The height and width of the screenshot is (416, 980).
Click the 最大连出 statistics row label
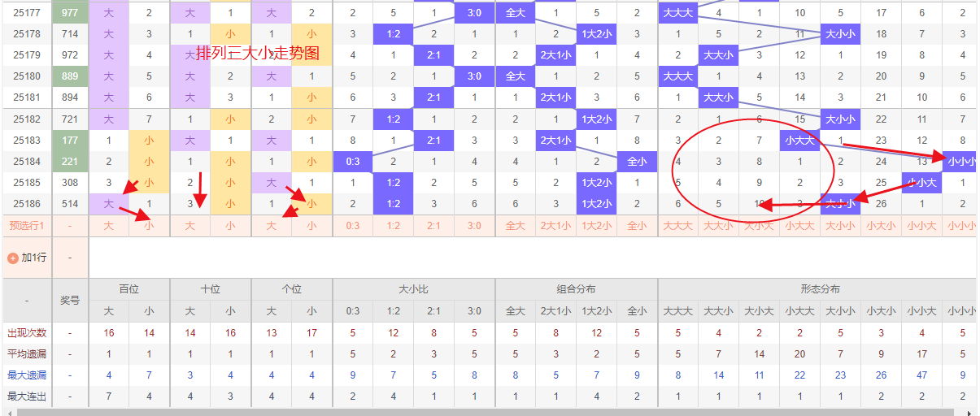click(27, 396)
